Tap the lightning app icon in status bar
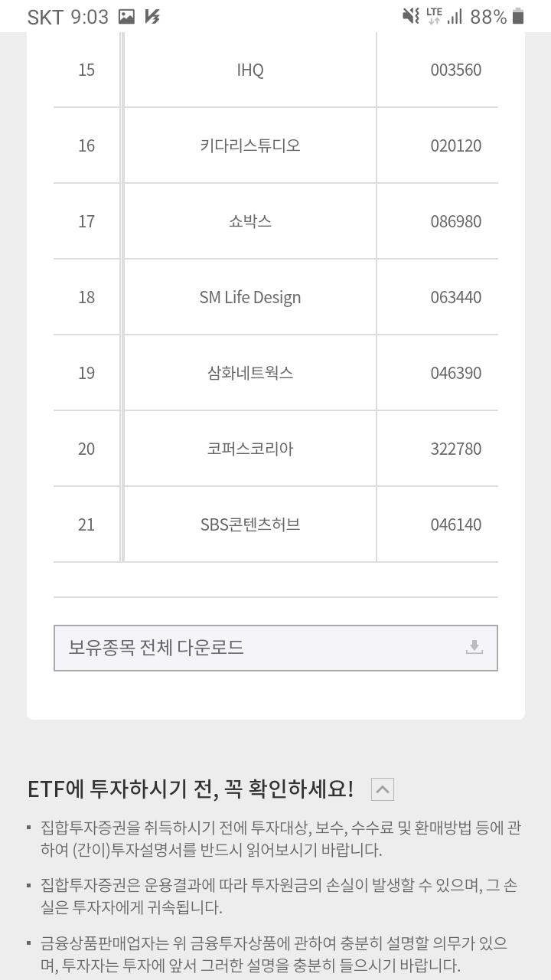The height and width of the screenshot is (980, 551). [152, 16]
